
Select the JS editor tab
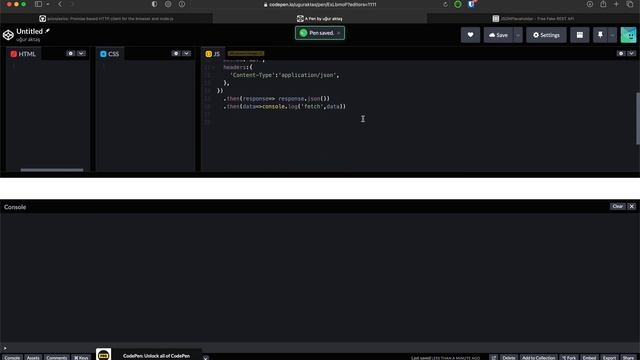click(213, 54)
